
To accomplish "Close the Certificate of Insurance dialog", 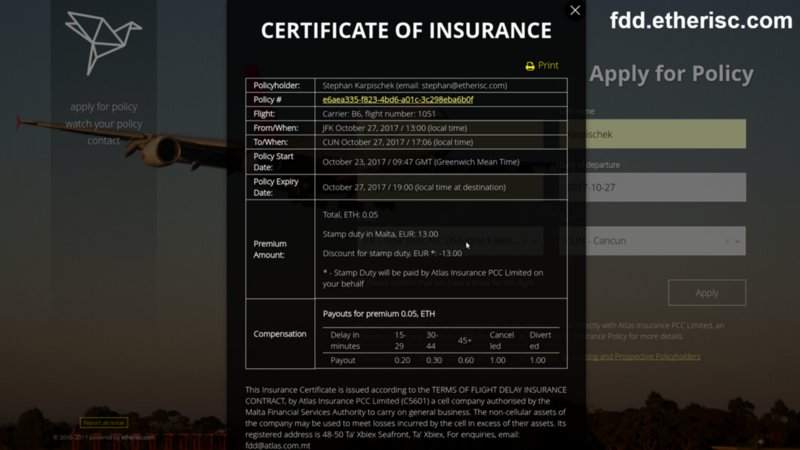I will click(575, 10).
